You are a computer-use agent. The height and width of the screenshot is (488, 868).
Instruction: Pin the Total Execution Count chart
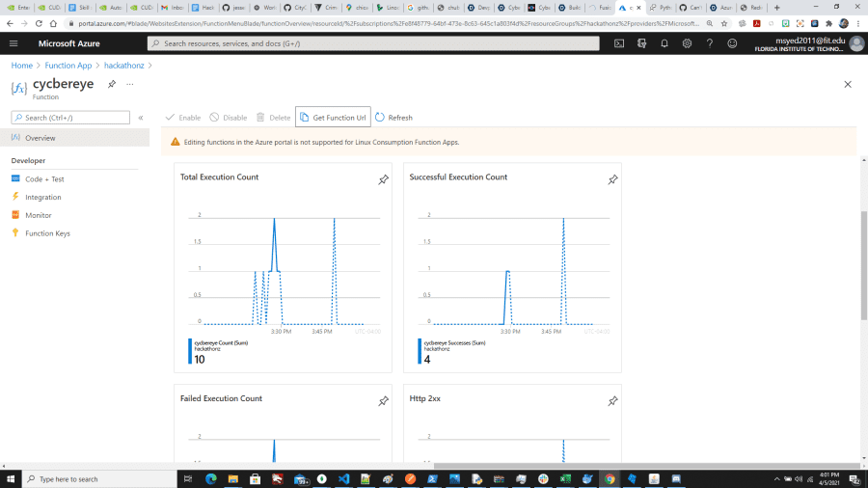(x=383, y=179)
